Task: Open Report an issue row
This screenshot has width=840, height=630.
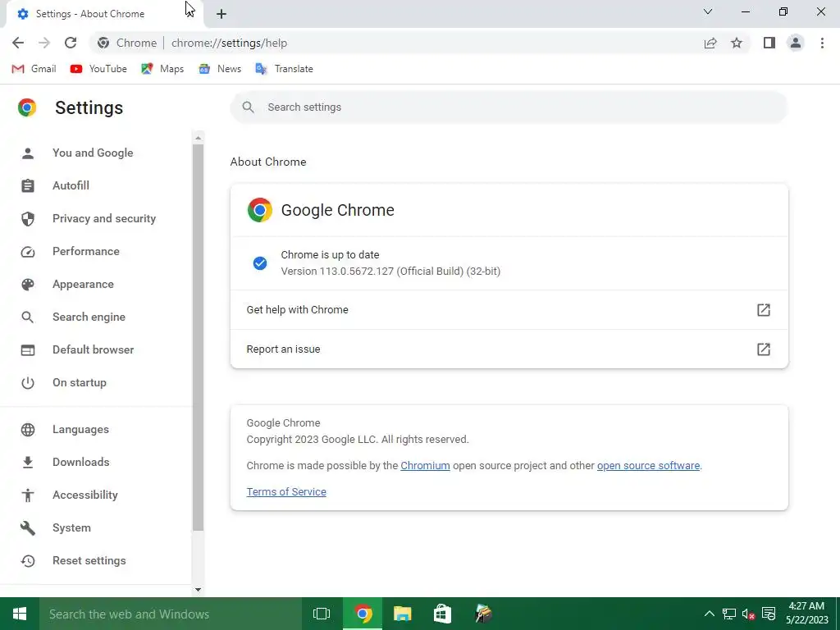Action: click(509, 349)
